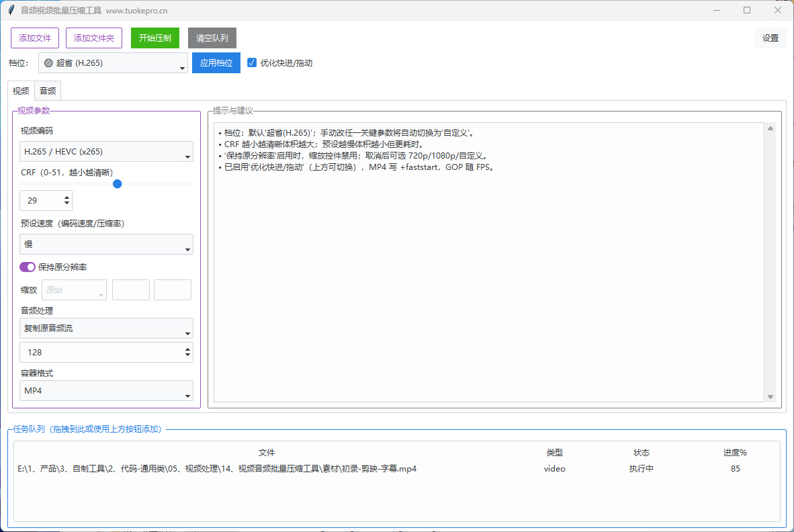
Task: Open the 档位 preset dropdown
Action: (x=113, y=63)
